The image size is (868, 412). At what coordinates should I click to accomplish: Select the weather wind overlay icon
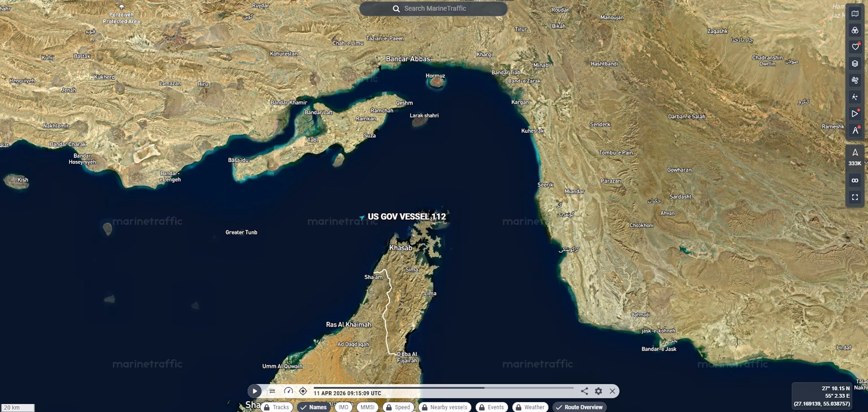[855, 80]
